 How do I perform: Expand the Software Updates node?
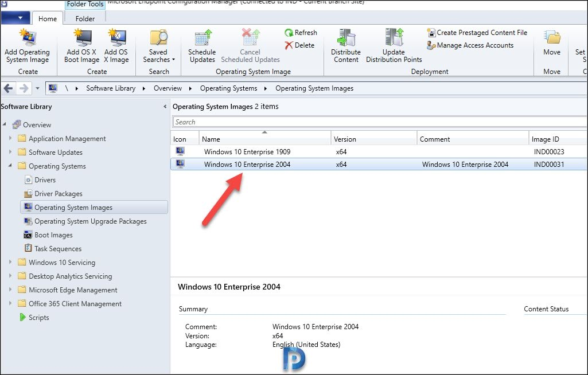[10, 152]
